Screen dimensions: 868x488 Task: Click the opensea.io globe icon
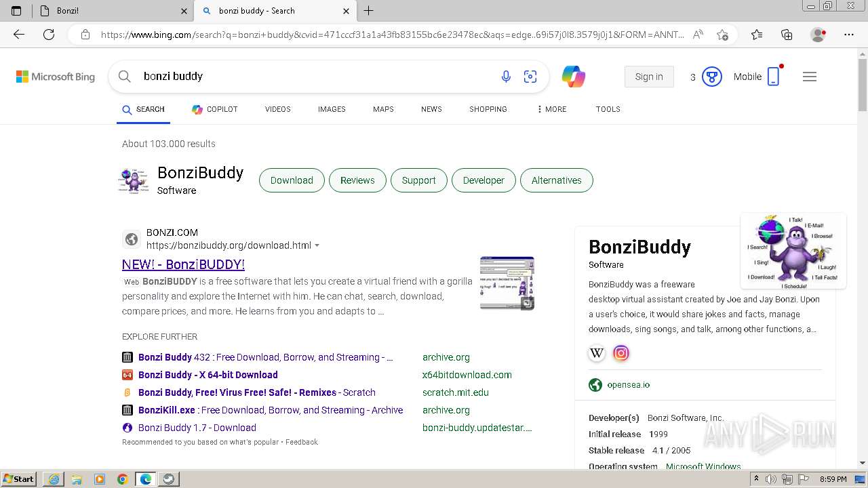click(x=595, y=385)
